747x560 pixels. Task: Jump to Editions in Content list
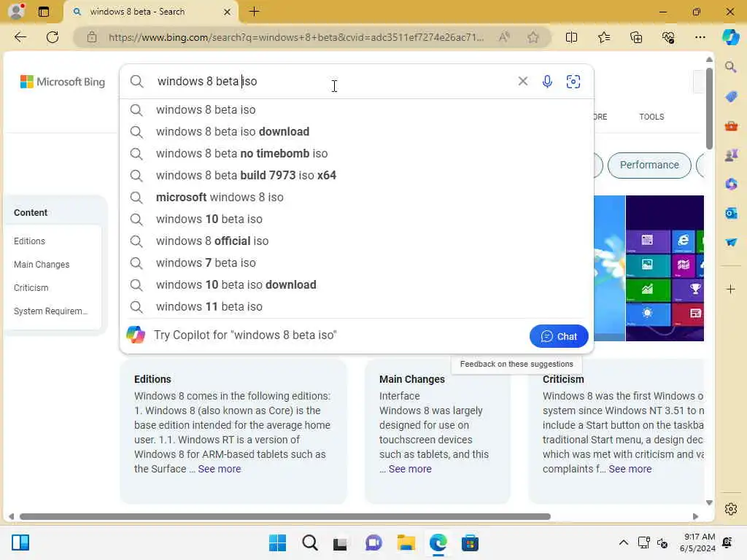(x=29, y=241)
